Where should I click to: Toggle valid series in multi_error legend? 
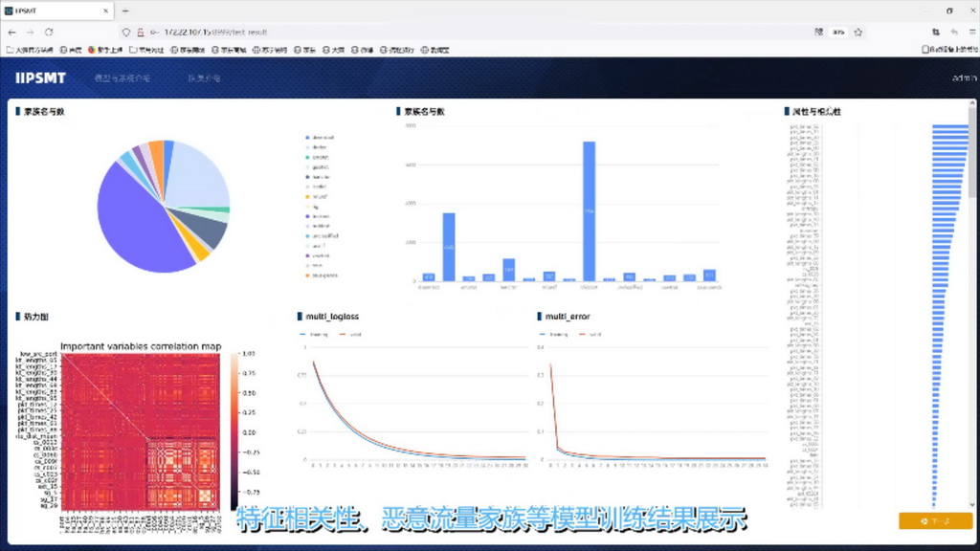pyautogui.click(x=589, y=334)
